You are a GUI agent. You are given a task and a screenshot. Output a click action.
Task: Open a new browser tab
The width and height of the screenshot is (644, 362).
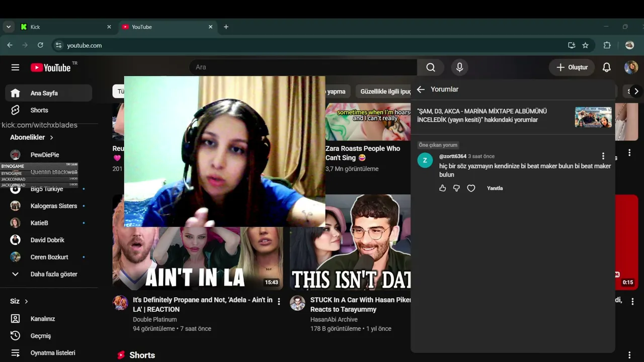click(x=226, y=27)
